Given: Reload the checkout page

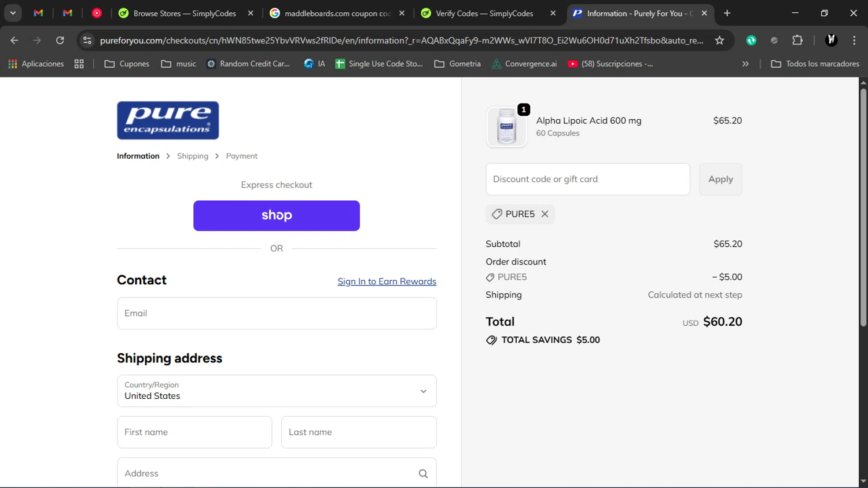Looking at the screenshot, I should [60, 40].
